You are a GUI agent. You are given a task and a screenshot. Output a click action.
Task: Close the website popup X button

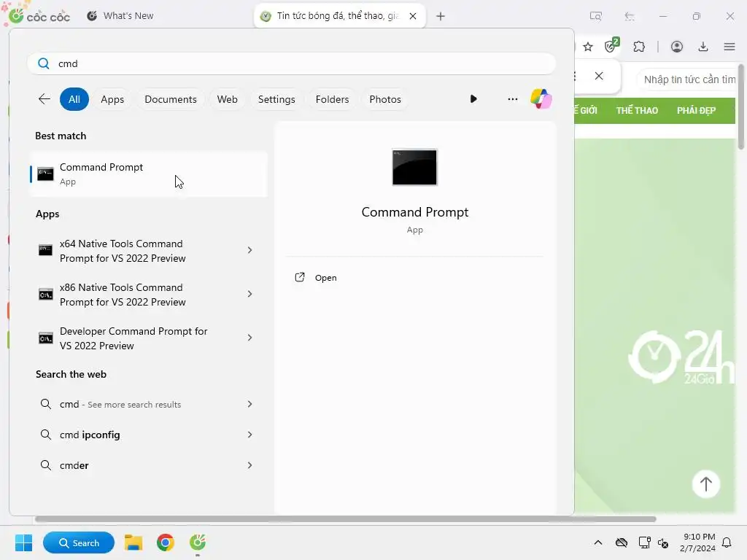(599, 76)
